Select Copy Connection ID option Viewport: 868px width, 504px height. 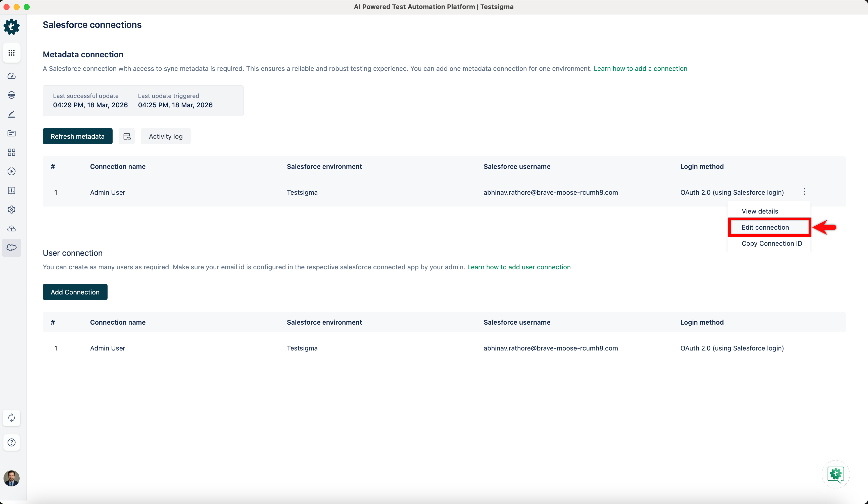pos(771,243)
